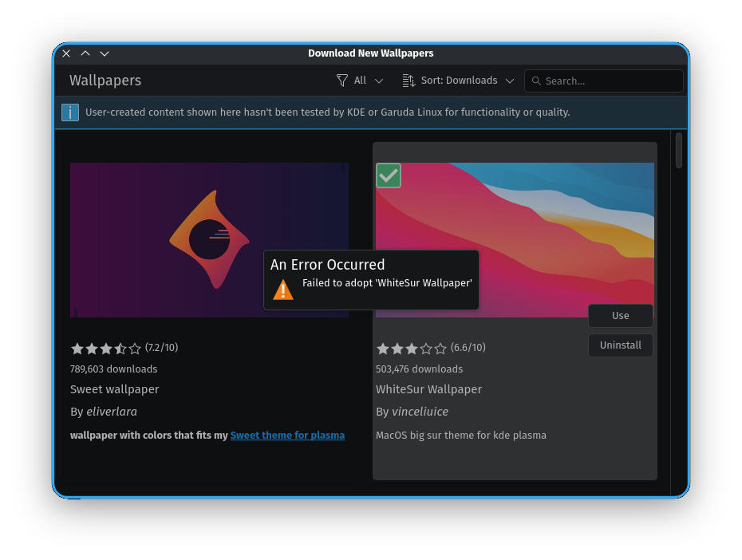Click the green installed checkmark on WhiteSur

pyautogui.click(x=389, y=175)
